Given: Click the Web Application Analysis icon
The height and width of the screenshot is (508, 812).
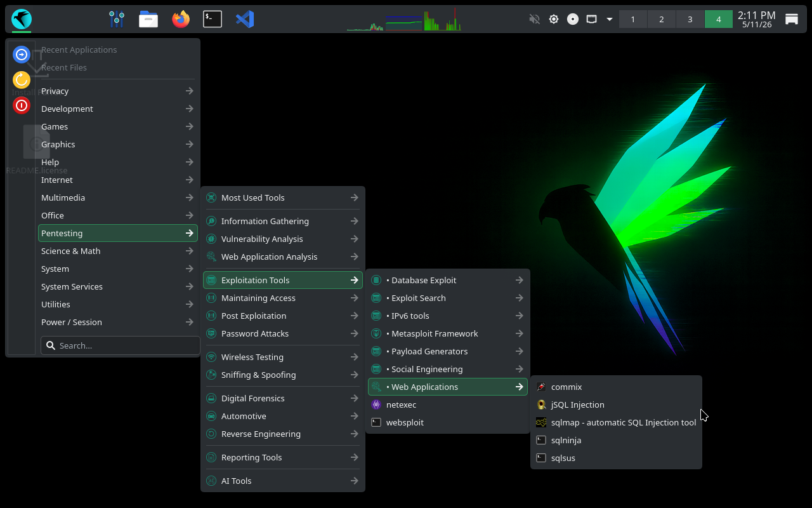Looking at the screenshot, I should pyautogui.click(x=211, y=257).
